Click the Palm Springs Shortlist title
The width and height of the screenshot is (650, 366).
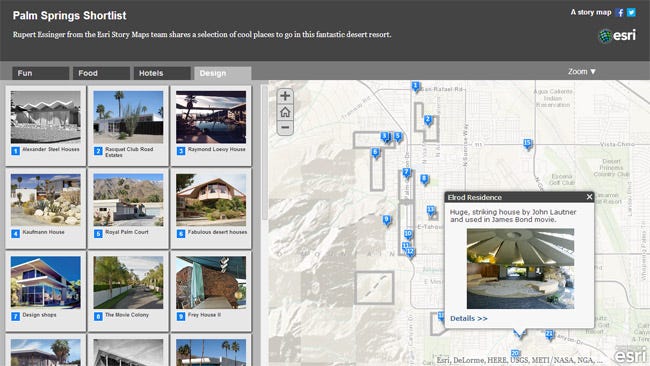[x=70, y=16]
